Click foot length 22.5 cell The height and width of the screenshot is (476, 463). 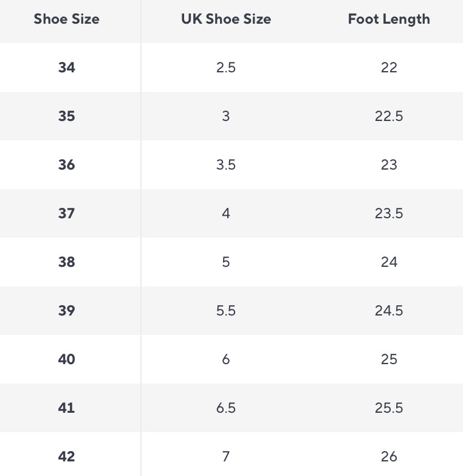[x=389, y=116]
